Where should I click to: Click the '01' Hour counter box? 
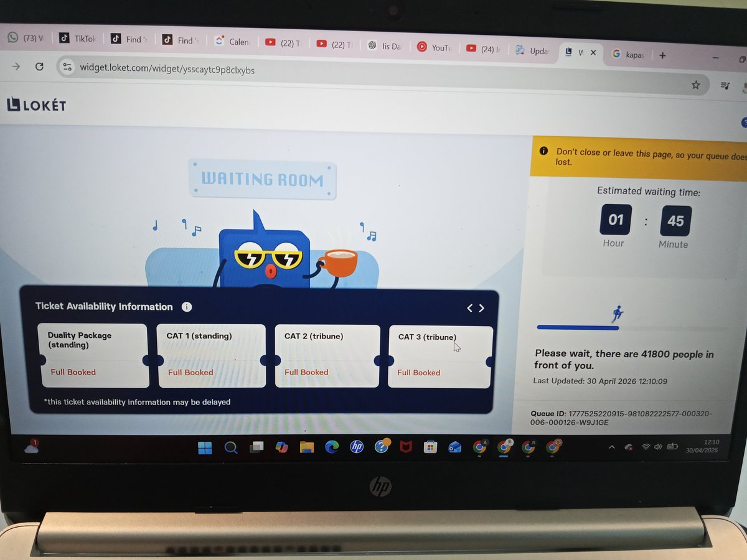click(x=616, y=219)
